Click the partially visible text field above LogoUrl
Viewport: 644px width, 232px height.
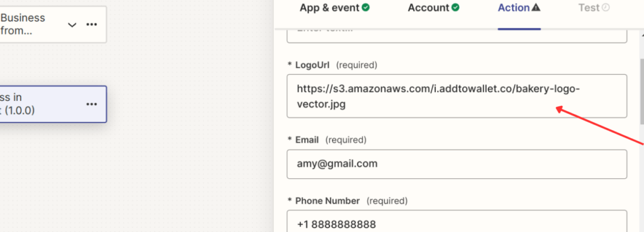[457, 36]
